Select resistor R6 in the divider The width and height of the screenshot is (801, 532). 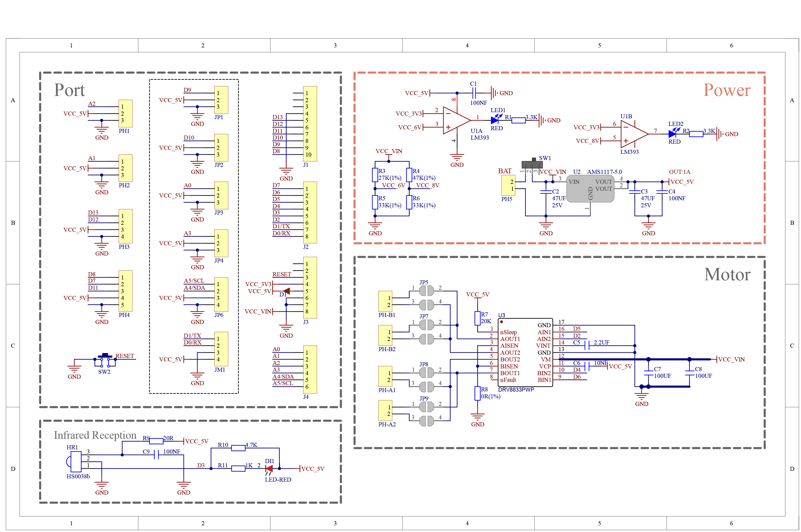tap(409, 202)
